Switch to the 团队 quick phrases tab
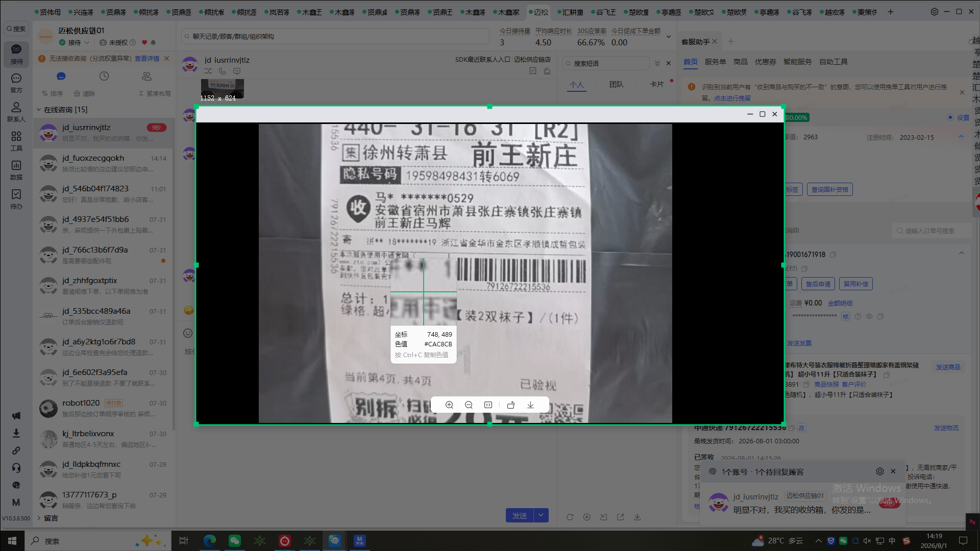 616,84
